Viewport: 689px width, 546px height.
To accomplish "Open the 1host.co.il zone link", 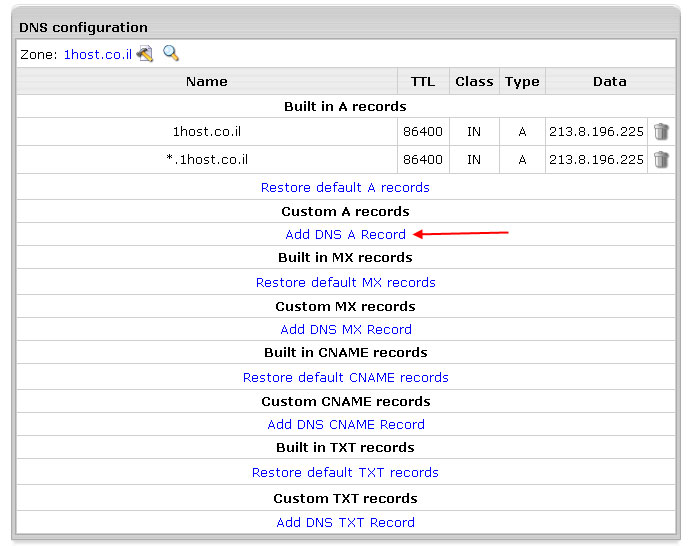I will coord(97,55).
